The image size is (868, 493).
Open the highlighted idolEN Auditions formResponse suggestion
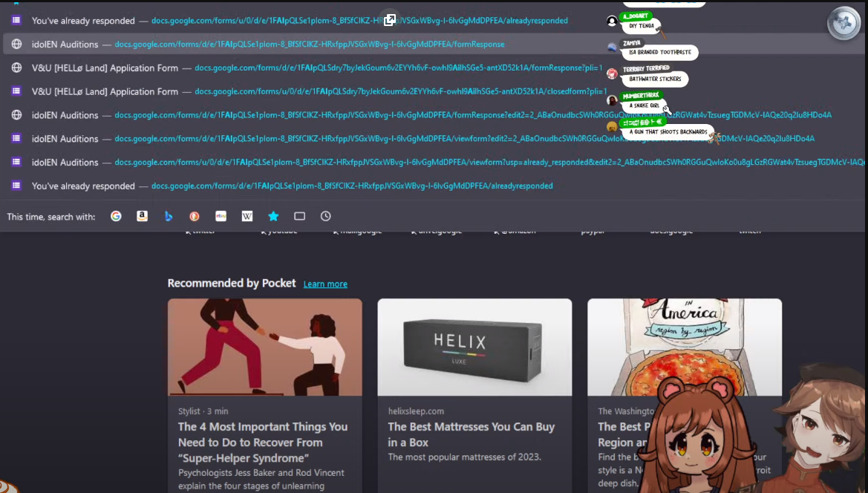pyautogui.click(x=434, y=45)
